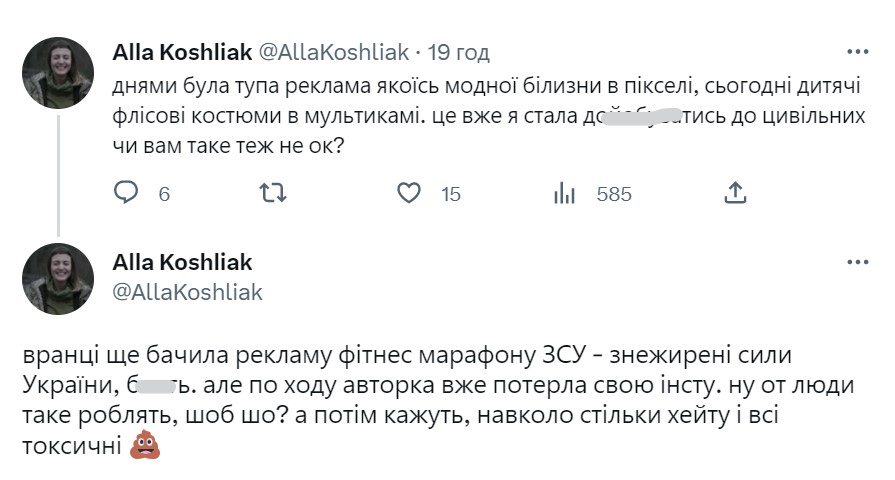Image resolution: width=895 pixels, height=480 pixels.
Task: Click the 585 views count
Action: (x=614, y=194)
